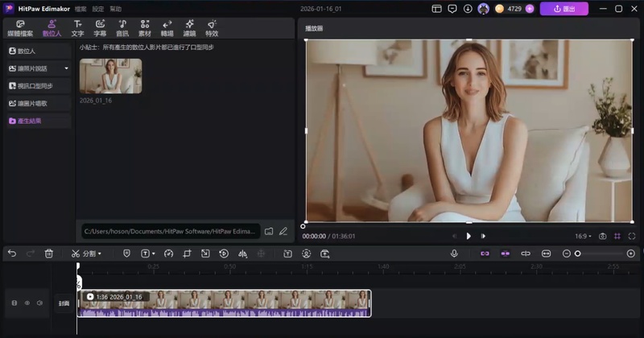Toggle track visibility eye icon

pos(27,303)
